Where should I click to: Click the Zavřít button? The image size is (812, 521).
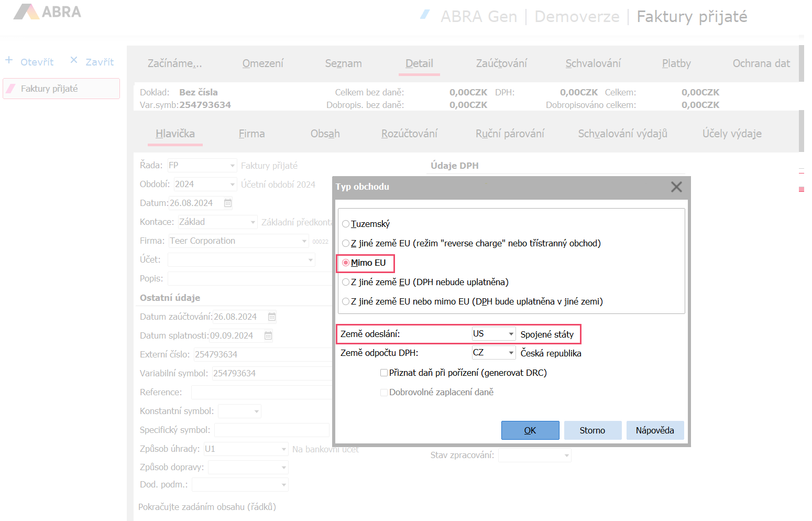(100, 62)
